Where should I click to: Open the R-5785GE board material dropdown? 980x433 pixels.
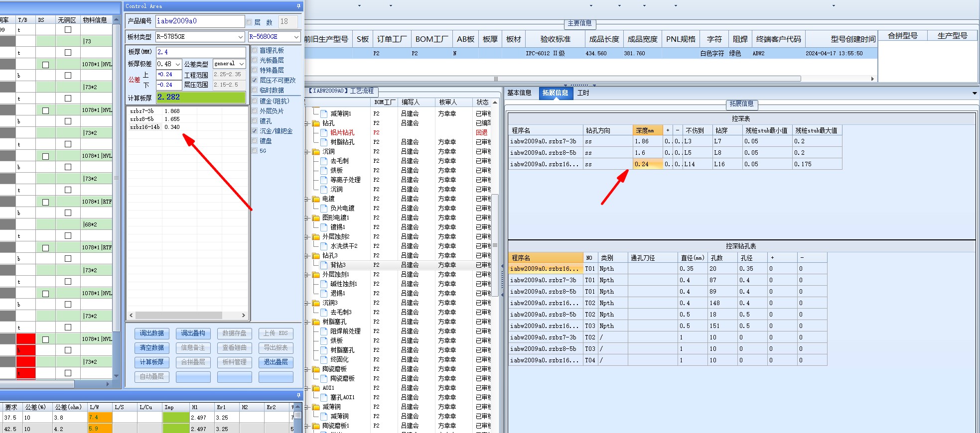click(x=241, y=37)
